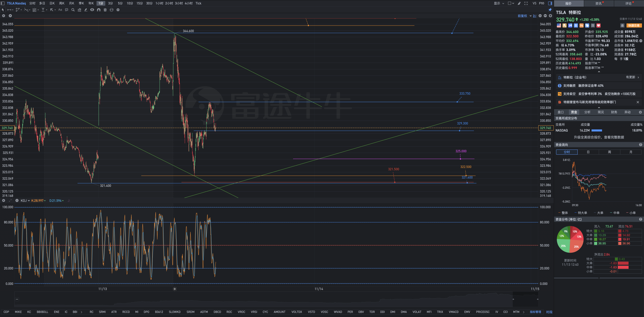This screenshot has width=644, height=317.
Task: Switch to the 5分 timeframe
Action: (120, 3)
